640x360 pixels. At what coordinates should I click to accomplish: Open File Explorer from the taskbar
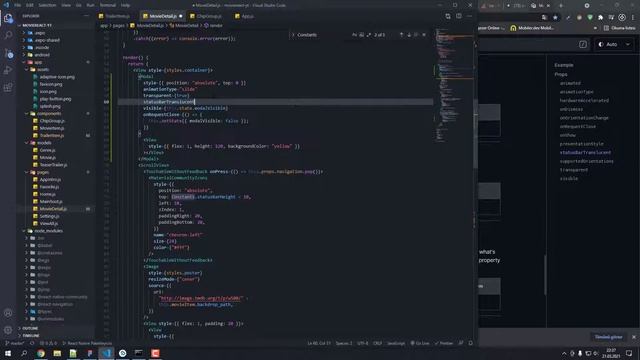57,353
